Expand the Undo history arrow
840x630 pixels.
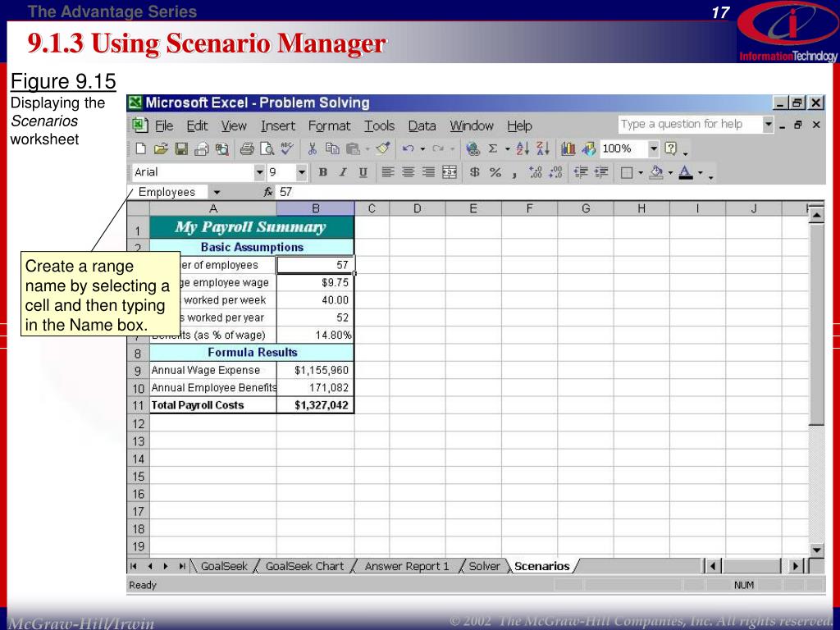(x=422, y=149)
